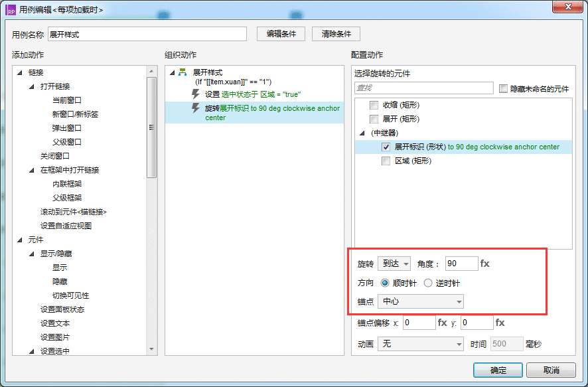Collapse the 打开链接 tree node
This screenshot has width=588, height=387.
[31, 86]
